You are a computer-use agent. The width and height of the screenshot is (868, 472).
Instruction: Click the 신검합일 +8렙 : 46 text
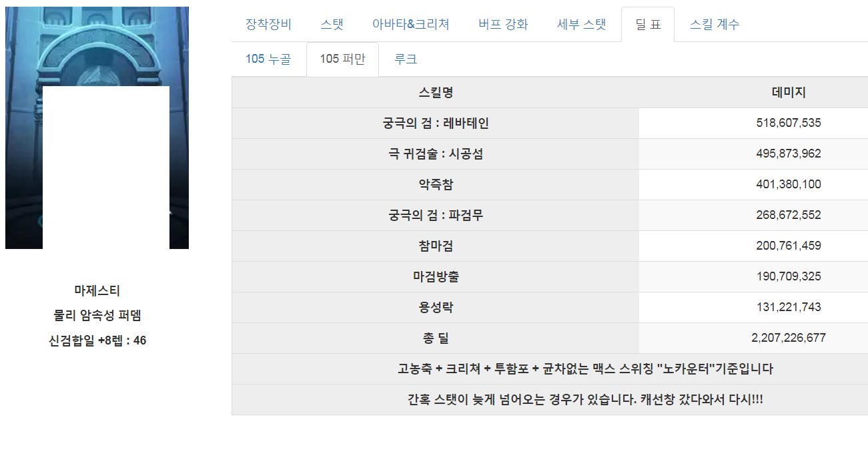[97, 340]
